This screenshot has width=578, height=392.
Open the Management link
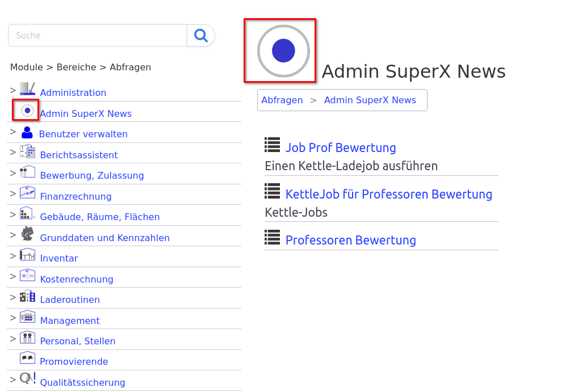point(70,321)
